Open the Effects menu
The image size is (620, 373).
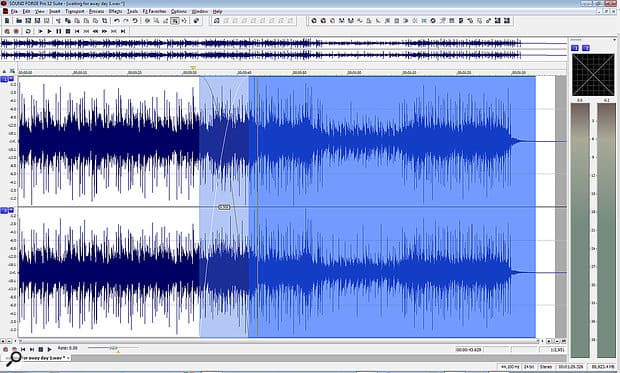coord(115,11)
